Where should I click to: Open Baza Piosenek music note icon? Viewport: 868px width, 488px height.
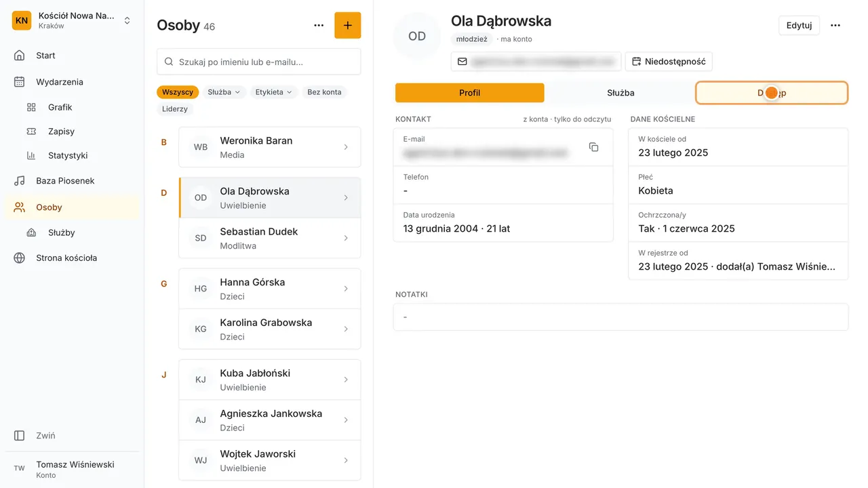tap(20, 181)
